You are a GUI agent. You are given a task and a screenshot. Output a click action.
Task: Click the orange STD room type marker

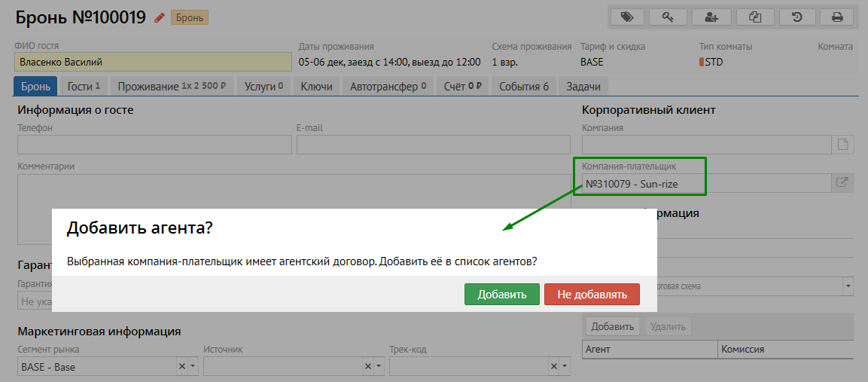click(702, 62)
